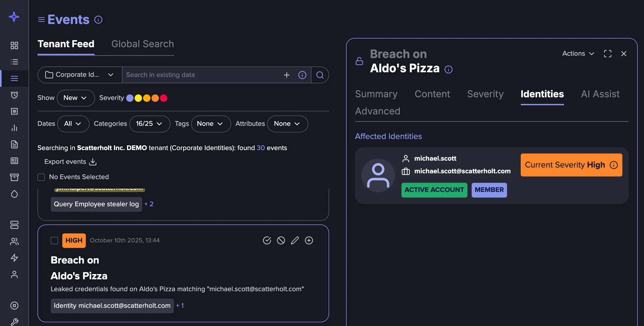Click the info icon next to Events title
644x326 pixels.
98,20
